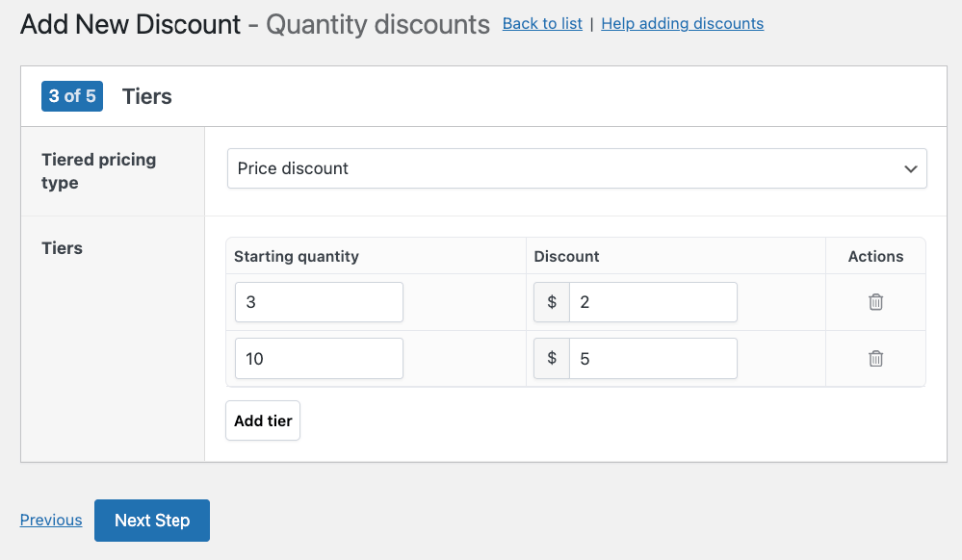The height and width of the screenshot is (560, 962).
Task: Click inside the starting quantity field showing 10
Action: 318,357
